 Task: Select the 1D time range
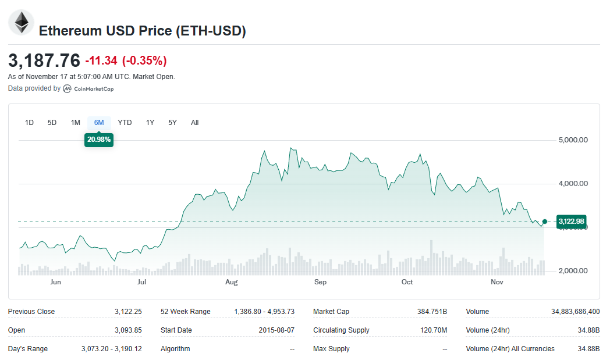pos(29,123)
